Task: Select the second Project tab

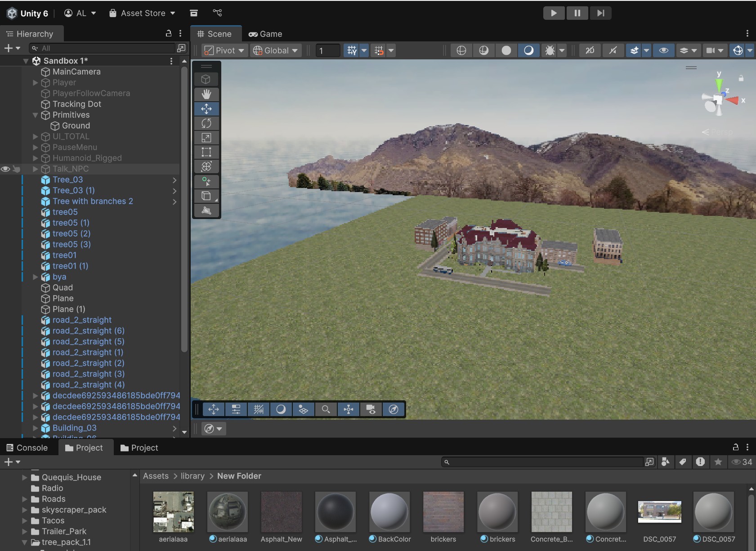Action: (x=139, y=448)
